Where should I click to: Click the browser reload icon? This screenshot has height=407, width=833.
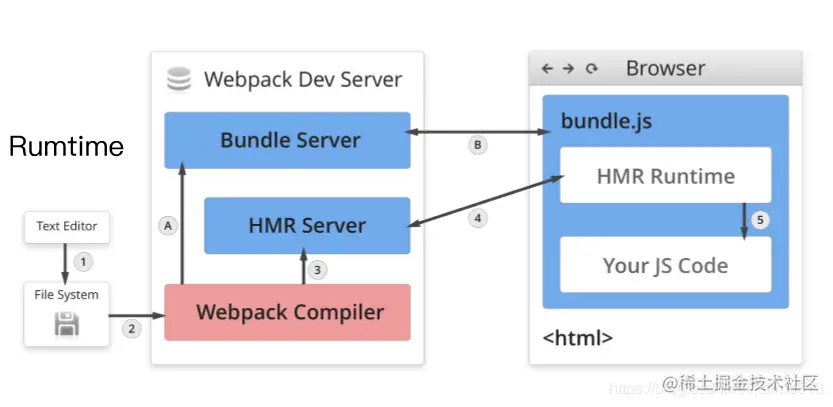[591, 69]
